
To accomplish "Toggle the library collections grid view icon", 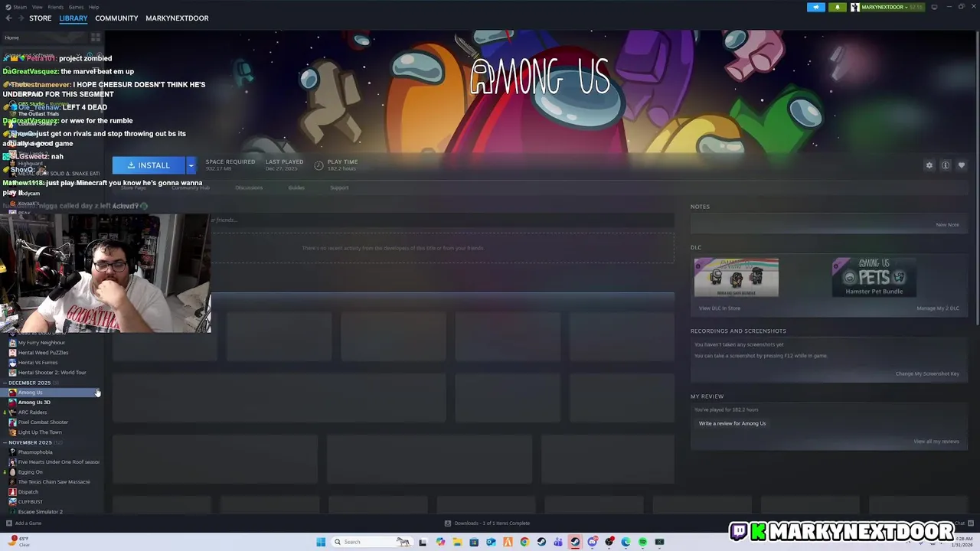I will [96, 37].
